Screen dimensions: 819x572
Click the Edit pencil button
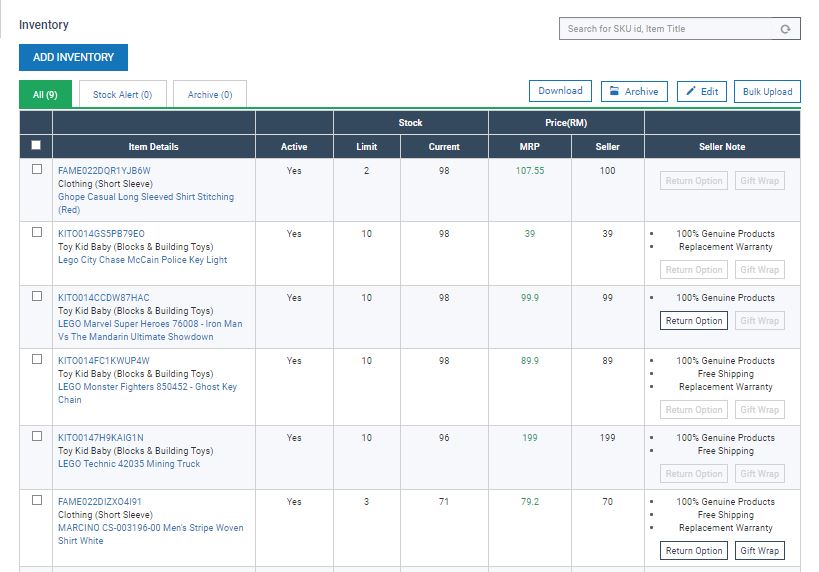click(701, 92)
